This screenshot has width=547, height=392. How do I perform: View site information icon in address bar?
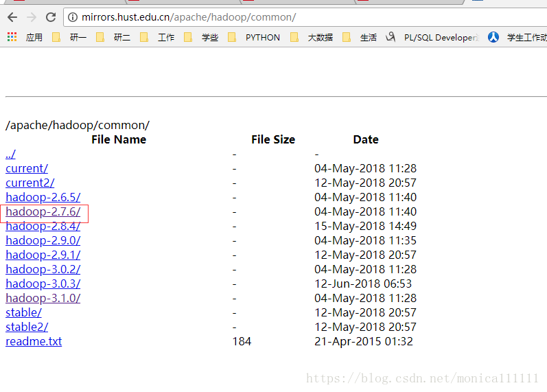(x=73, y=17)
